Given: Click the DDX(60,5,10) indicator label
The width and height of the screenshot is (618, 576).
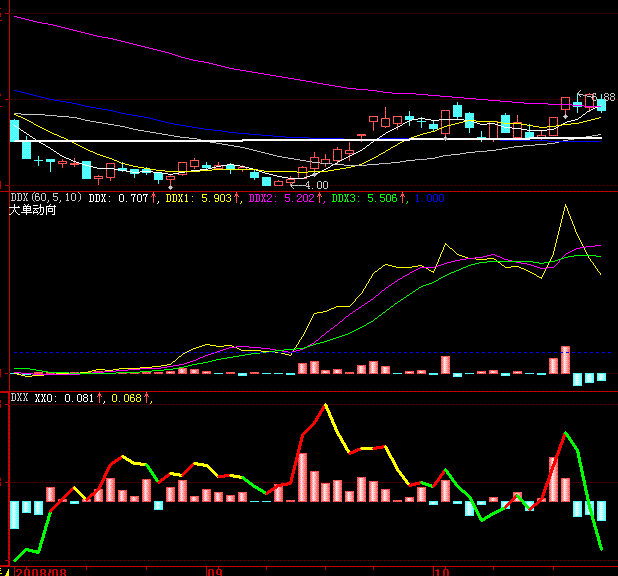Looking at the screenshot, I should tap(46, 198).
